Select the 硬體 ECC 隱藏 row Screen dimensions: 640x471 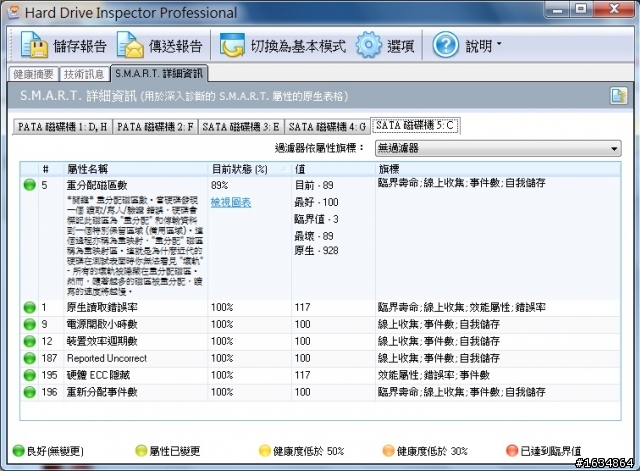click(x=320, y=375)
